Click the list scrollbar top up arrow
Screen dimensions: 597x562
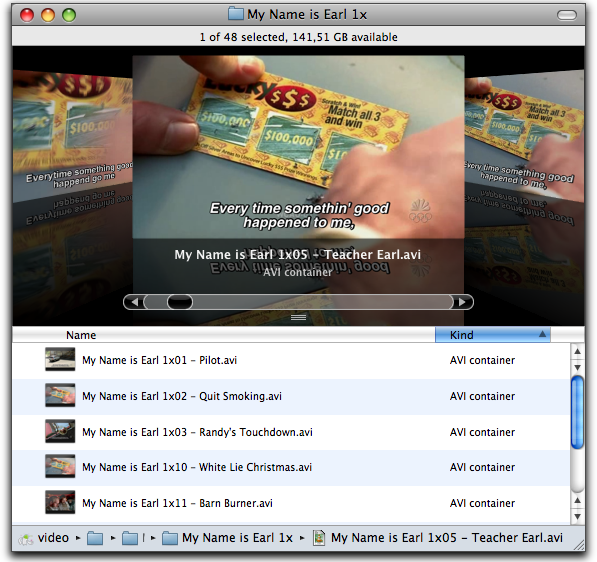(x=578, y=351)
